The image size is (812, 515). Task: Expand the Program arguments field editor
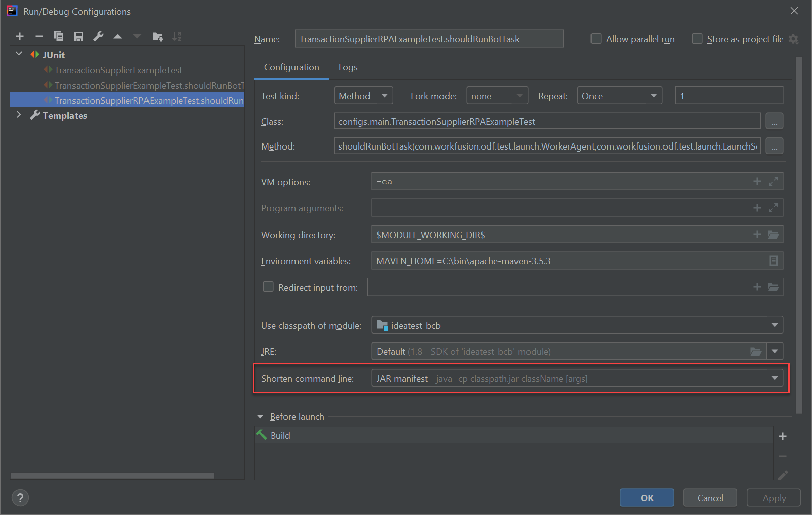click(773, 208)
